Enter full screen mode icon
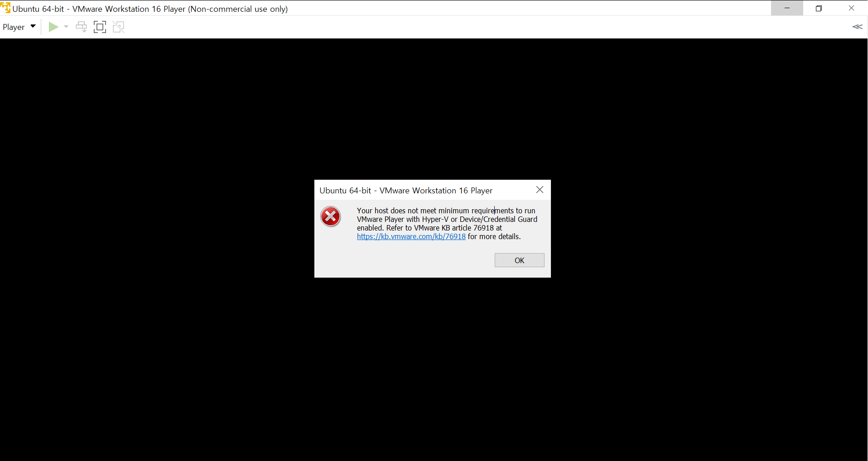Image resolution: width=868 pixels, height=461 pixels. coord(100,27)
